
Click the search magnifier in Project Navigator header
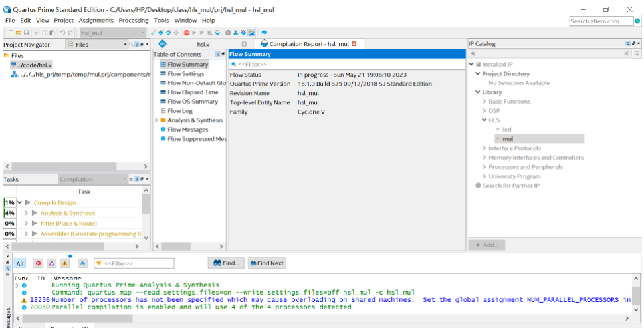coord(131,44)
